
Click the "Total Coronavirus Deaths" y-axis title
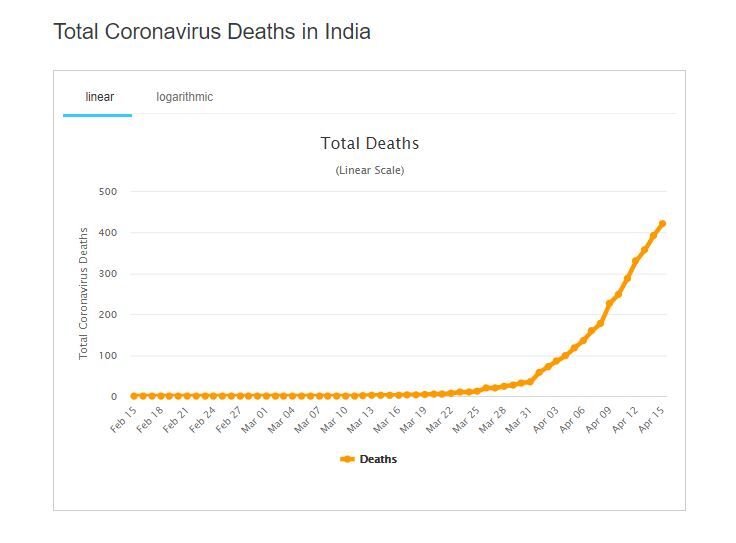coord(84,293)
